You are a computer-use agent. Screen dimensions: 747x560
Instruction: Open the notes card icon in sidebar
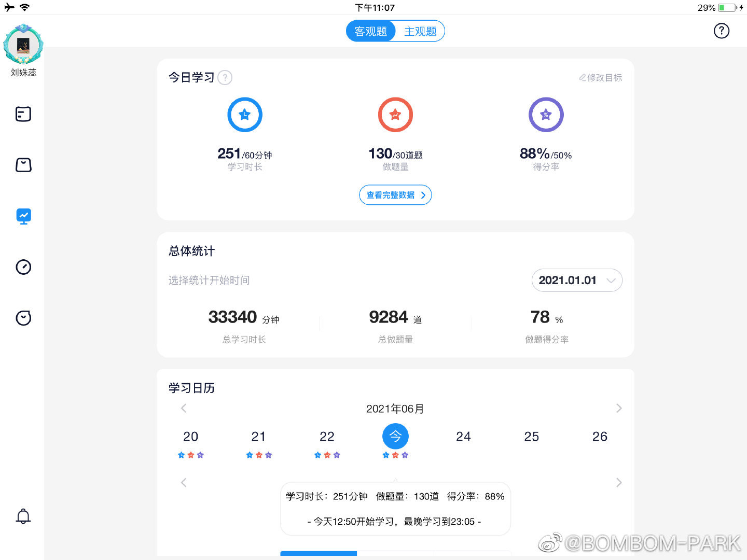point(23,114)
